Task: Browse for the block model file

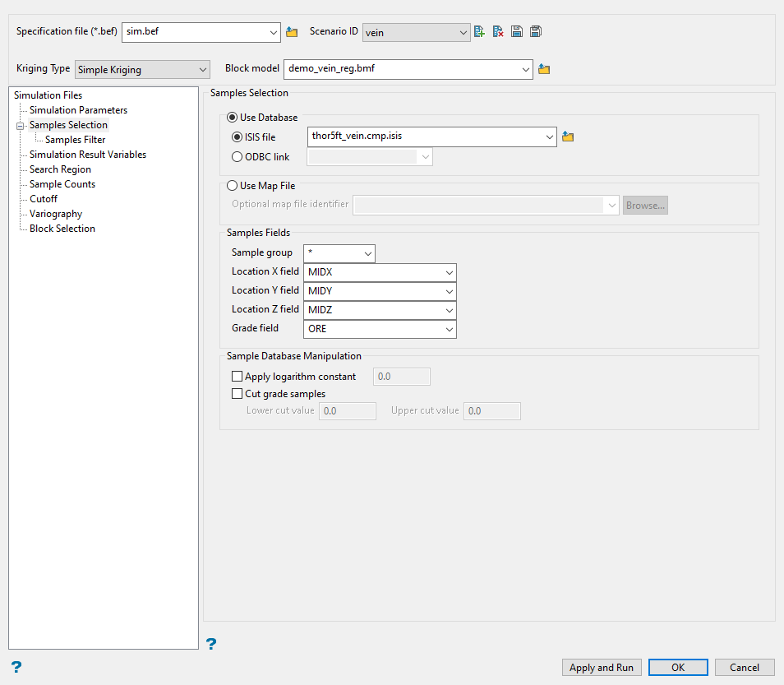Action: [543, 70]
